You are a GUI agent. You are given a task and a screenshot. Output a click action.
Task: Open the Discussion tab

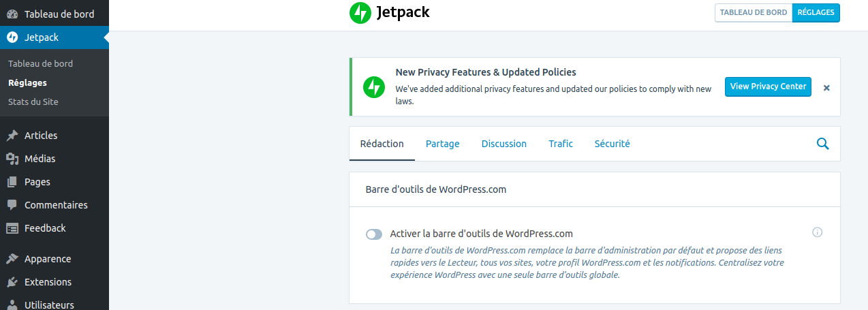(x=503, y=144)
